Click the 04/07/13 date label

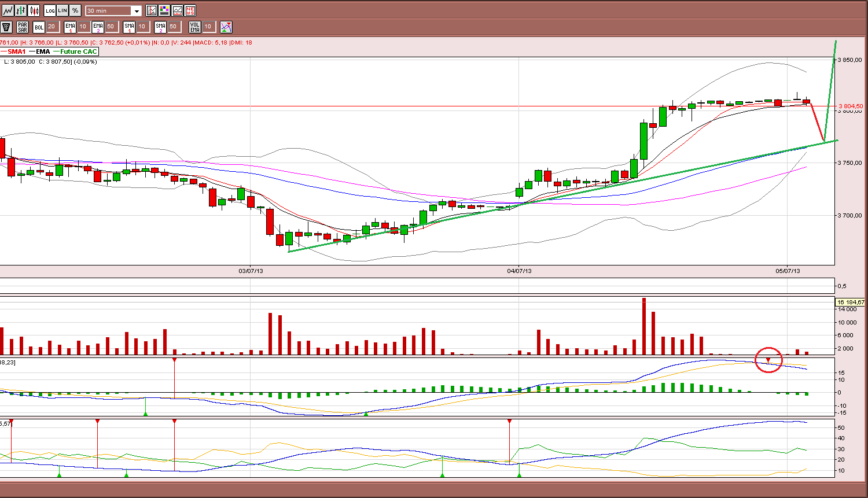(519, 271)
